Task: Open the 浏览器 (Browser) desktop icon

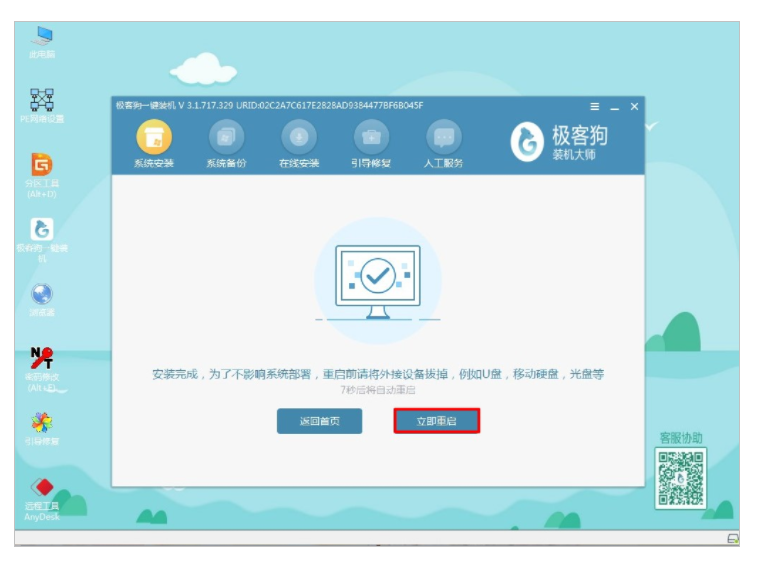Action: (x=42, y=297)
